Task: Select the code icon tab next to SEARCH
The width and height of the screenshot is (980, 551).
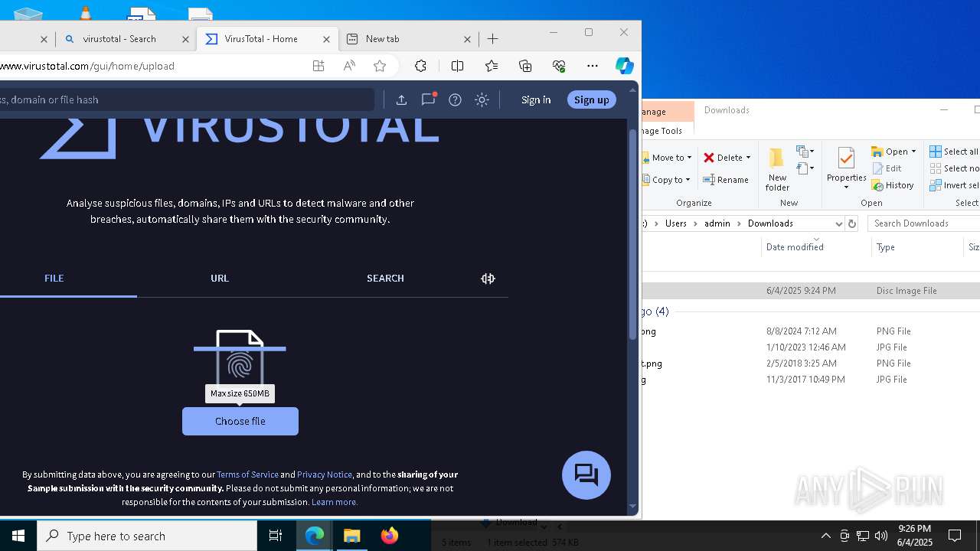Action: point(488,279)
